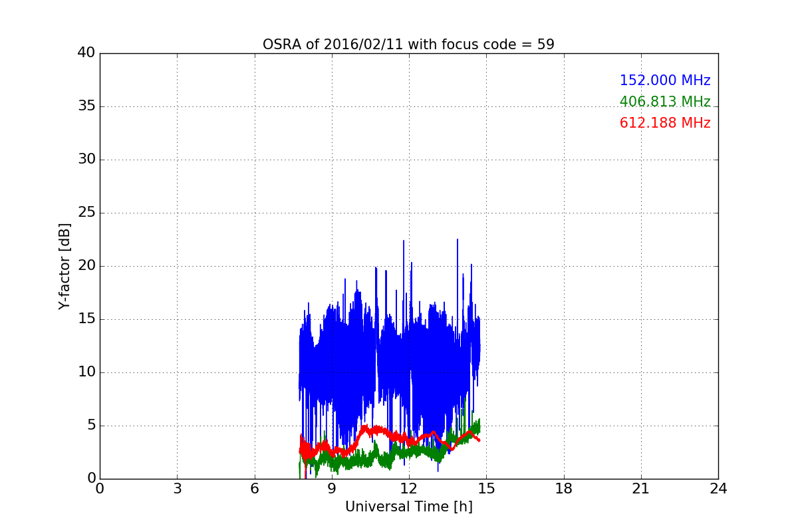The image size is (798, 532).
Task: Click the x-axis tick label '24'
Action: (x=718, y=489)
